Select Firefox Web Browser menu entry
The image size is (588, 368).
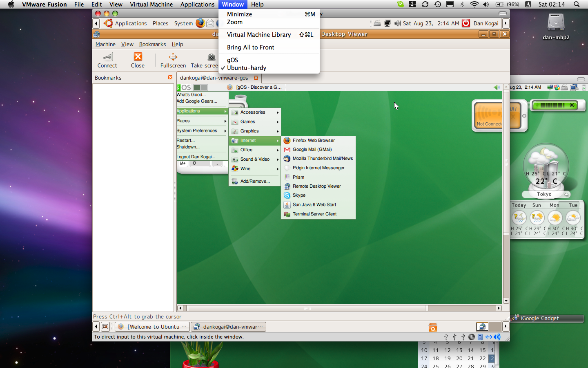click(x=318, y=141)
